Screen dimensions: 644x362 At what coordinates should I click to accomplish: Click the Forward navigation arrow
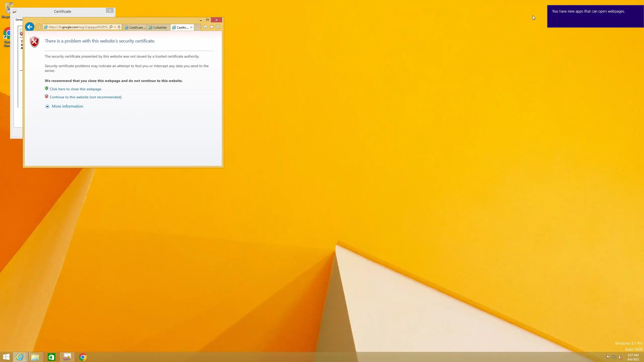click(38, 27)
